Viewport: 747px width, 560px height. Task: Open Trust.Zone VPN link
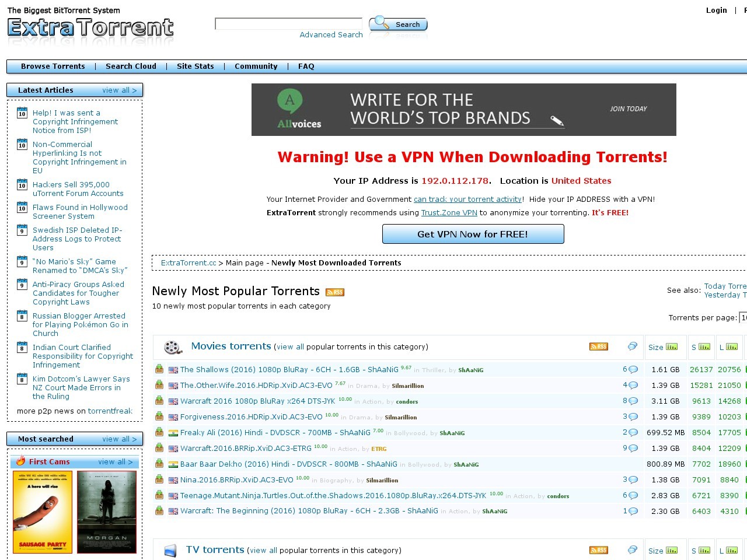pyautogui.click(x=449, y=213)
